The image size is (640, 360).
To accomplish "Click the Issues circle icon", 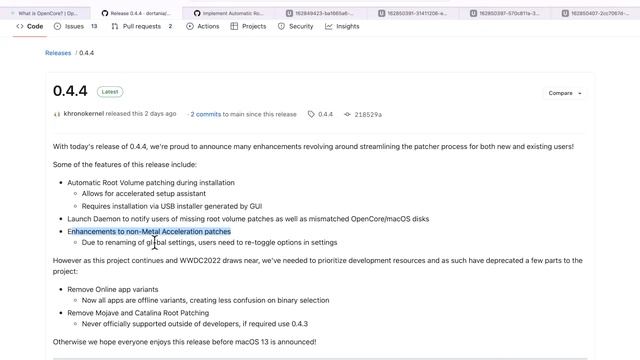I will [58, 26].
